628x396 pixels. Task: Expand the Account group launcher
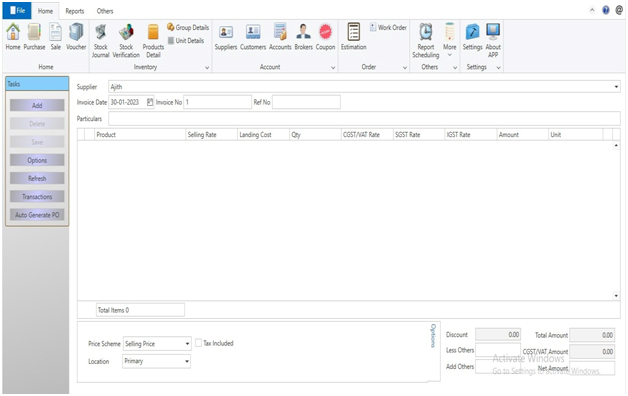[333, 68]
